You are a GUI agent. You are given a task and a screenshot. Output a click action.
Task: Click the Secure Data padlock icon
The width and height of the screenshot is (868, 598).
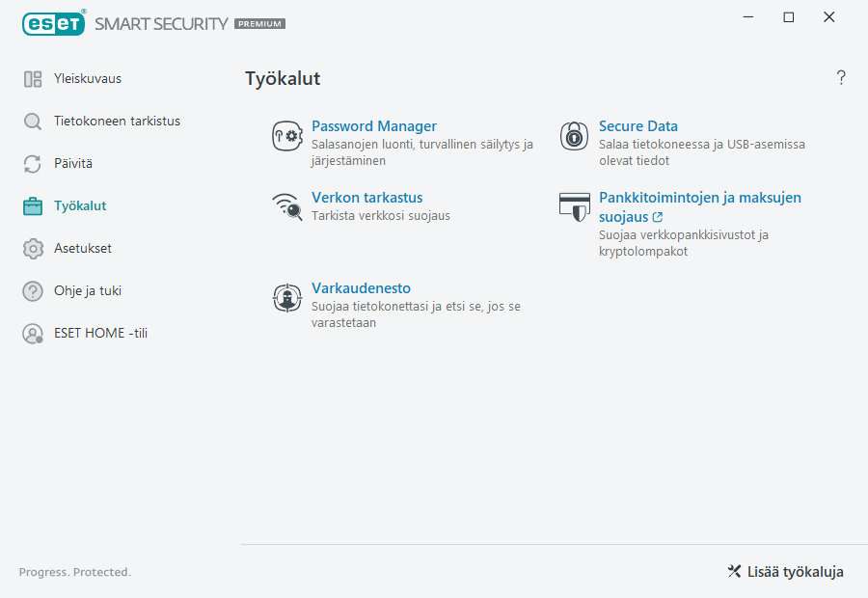(573, 135)
